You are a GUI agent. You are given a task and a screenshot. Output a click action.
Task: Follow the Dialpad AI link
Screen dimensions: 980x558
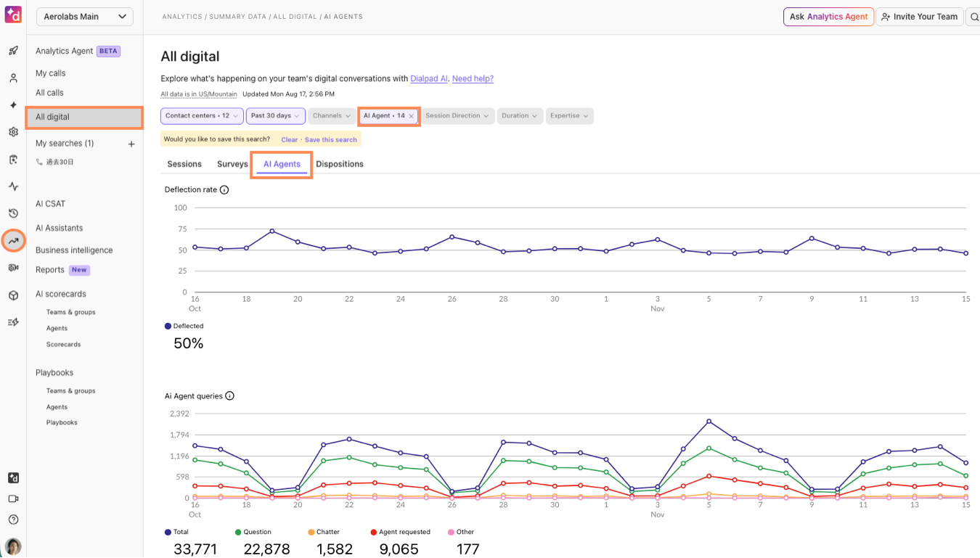click(x=429, y=78)
